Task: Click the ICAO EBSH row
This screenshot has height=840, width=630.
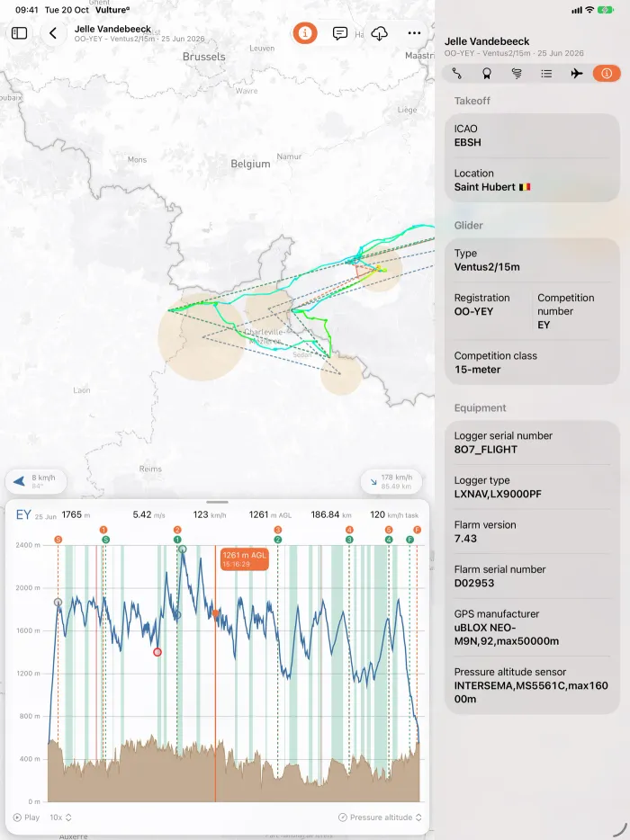Action: click(533, 136)
